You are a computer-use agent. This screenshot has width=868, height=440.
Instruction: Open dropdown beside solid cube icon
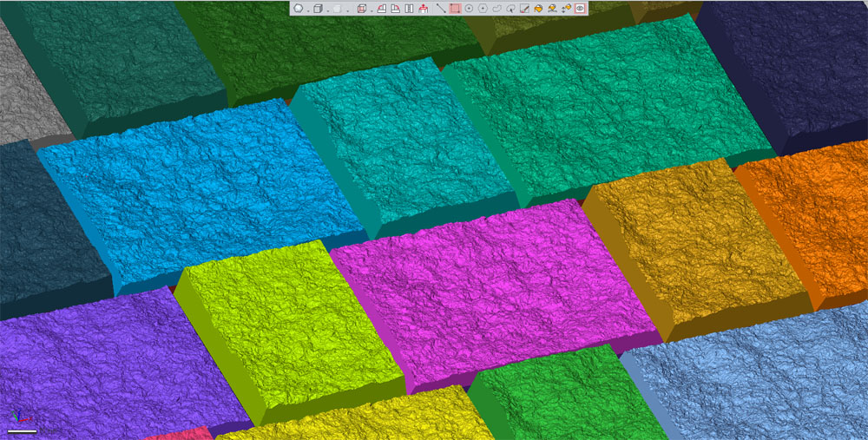tap(328, 11)
